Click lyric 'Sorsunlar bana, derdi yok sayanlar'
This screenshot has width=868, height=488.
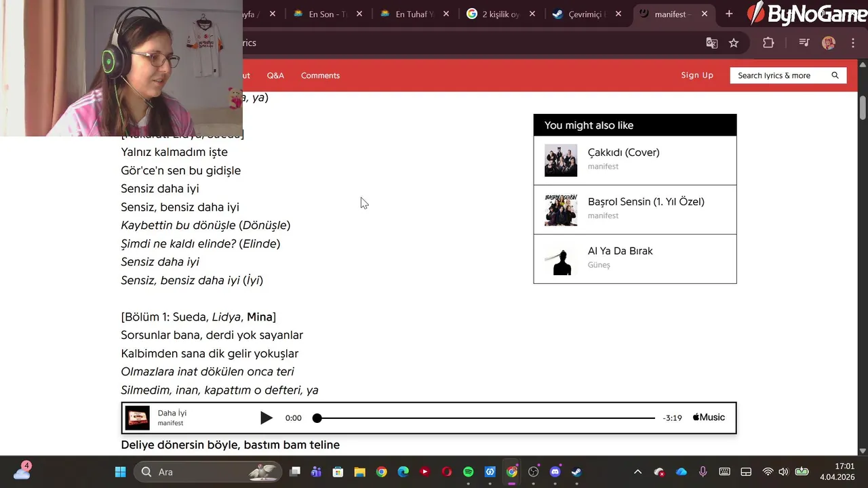pyautogui.click(x=212, y=335)
